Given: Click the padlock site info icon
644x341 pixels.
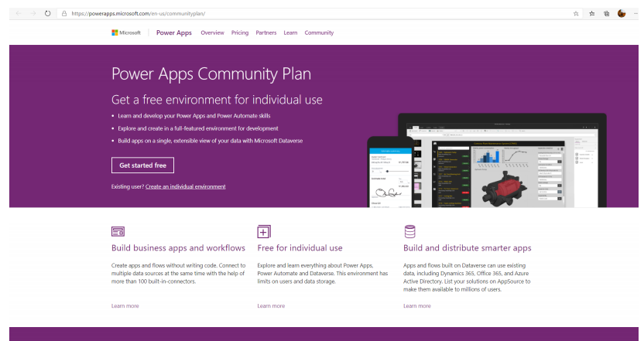Looking at the screenshot, I should [64, 14].
